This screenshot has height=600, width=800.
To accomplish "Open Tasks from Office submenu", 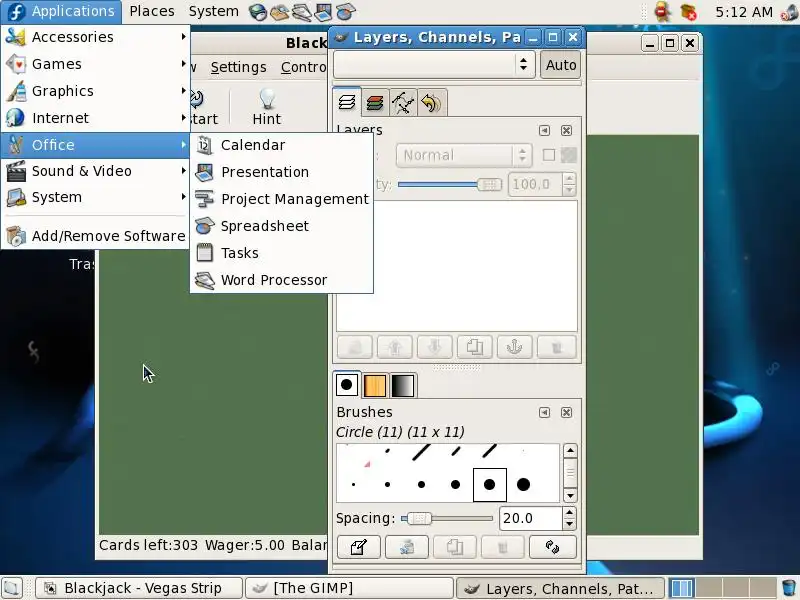I will (281, 253).
